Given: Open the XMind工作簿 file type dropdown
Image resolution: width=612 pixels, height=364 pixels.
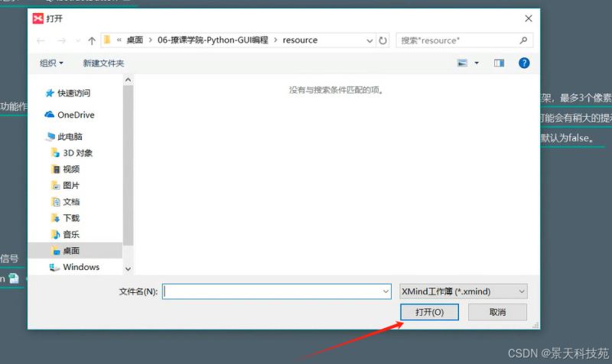Looking at the screenshot, I should tap(464, 291).
